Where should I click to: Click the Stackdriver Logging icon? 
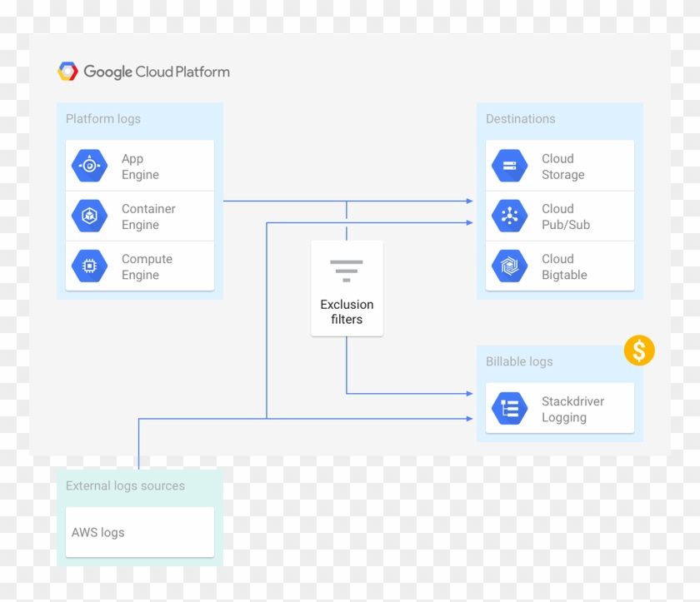click(x=509, y=408)
